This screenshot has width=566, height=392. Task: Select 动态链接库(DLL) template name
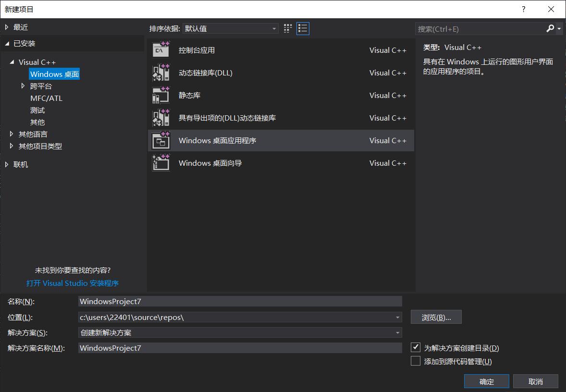tap(205, 73)
